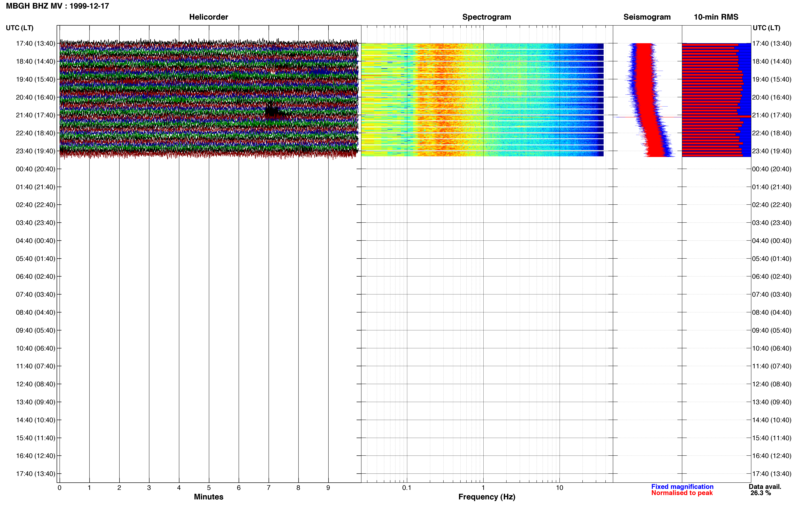Click the plot title MBGH BHZ MV : 1999-12-17
The width and height of the screenshot is (812, 508).
point(57,6)
